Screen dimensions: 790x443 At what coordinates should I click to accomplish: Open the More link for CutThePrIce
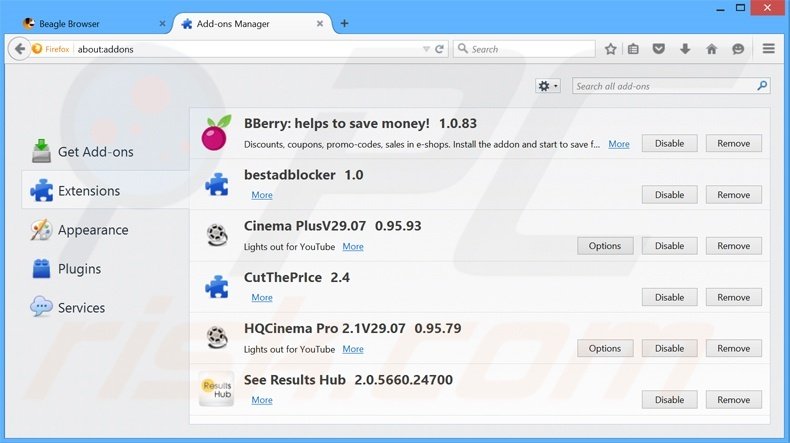(262, 298)
